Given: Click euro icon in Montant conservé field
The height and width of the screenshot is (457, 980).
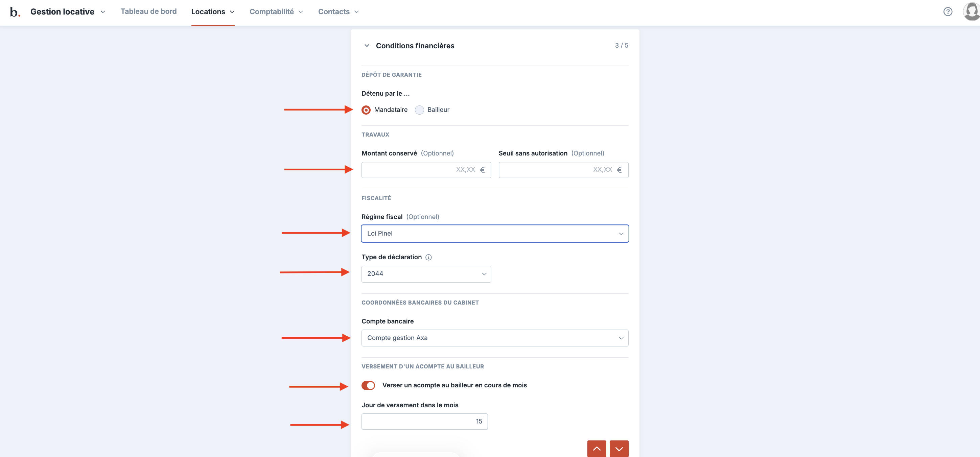Looking at the screenshot, I should 482,170.
